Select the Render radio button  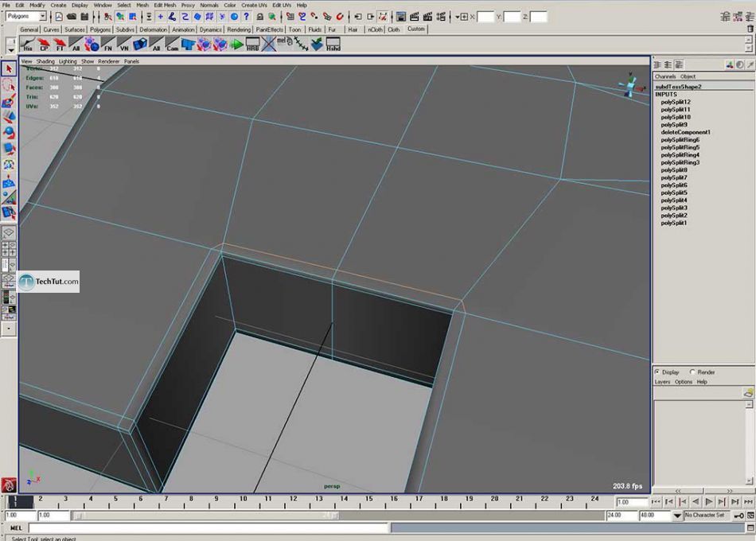(692, 372)
